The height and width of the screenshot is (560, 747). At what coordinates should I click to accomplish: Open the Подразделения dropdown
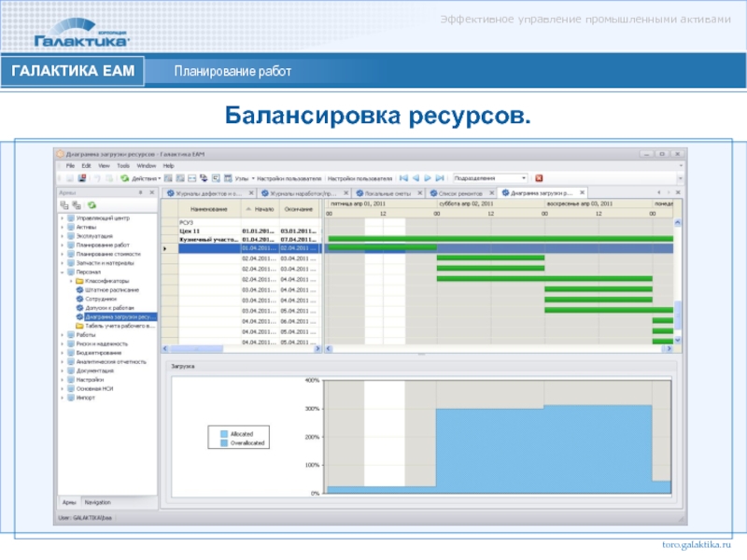(x=524, y=177)
